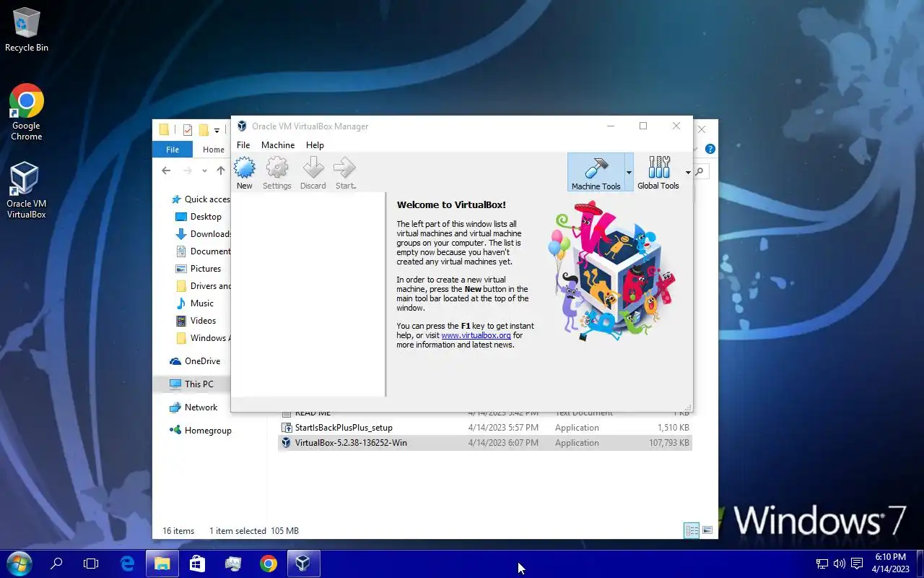Click the 107,793 KB size cell
This screenshot has height=578, width=924.
669,443
